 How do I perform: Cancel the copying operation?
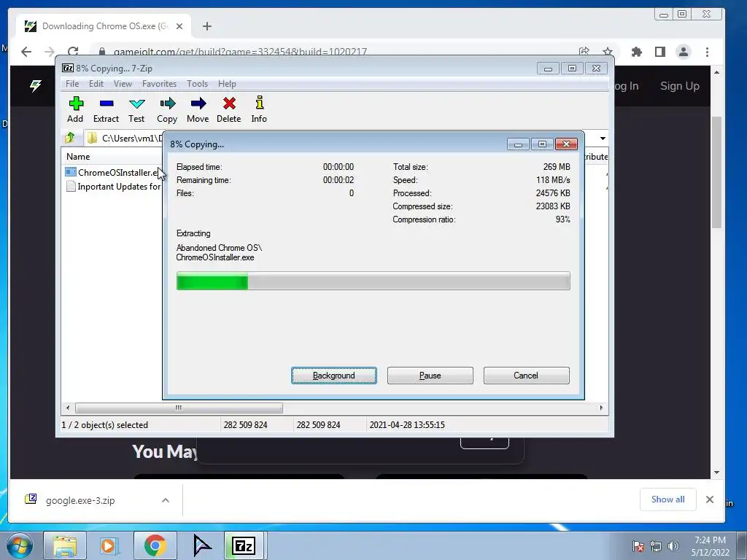(527, 376)
